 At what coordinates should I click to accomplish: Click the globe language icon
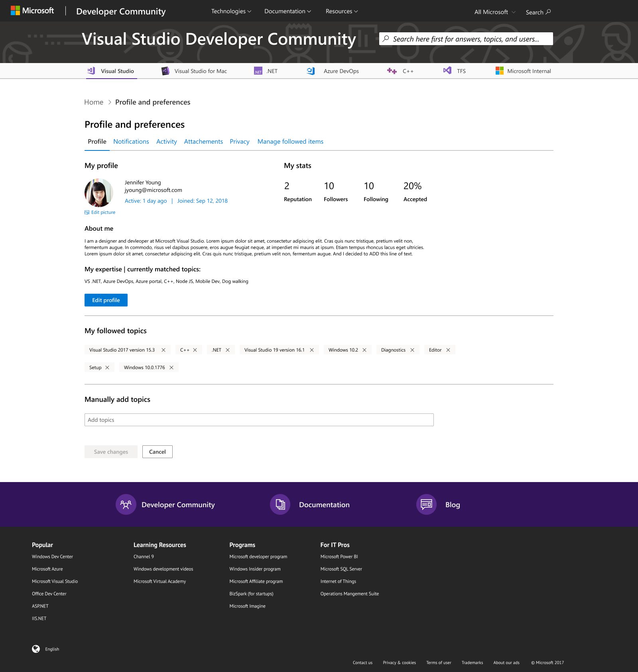pyautogui.click(x=36, y=649)
